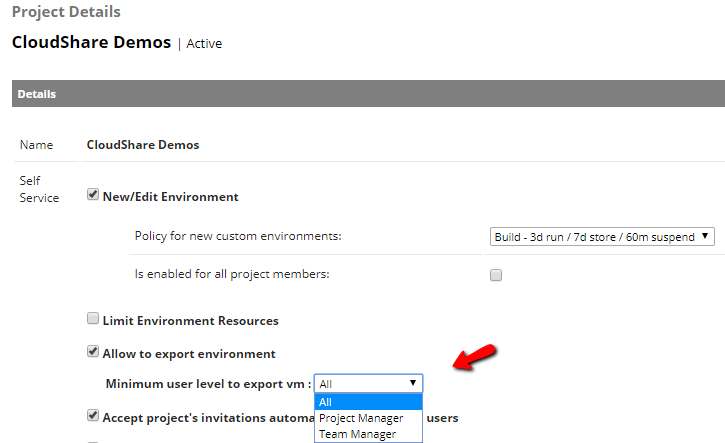This screenshot has width=725, height=443.
Task: Click the 'CloudShare Demos' page title
Action: tap(91, 43)
